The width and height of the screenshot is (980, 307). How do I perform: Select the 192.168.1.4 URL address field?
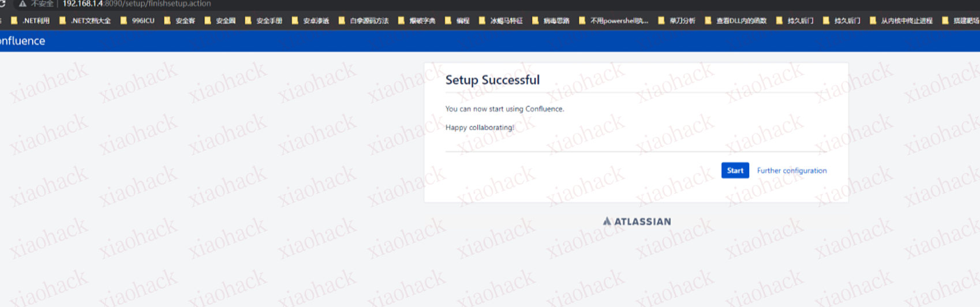[x=137, y=3]
